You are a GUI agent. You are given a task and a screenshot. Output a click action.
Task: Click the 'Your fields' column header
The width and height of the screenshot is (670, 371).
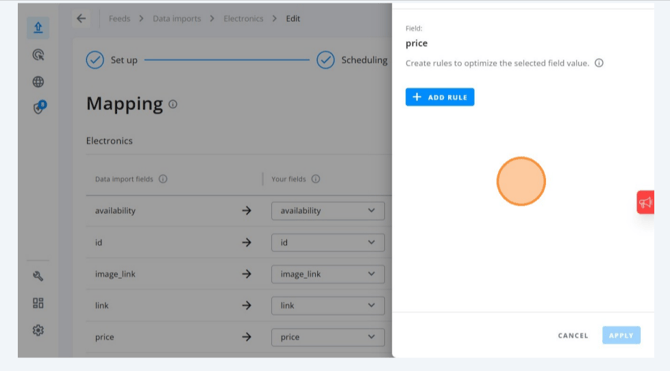(x=288, y=179)
